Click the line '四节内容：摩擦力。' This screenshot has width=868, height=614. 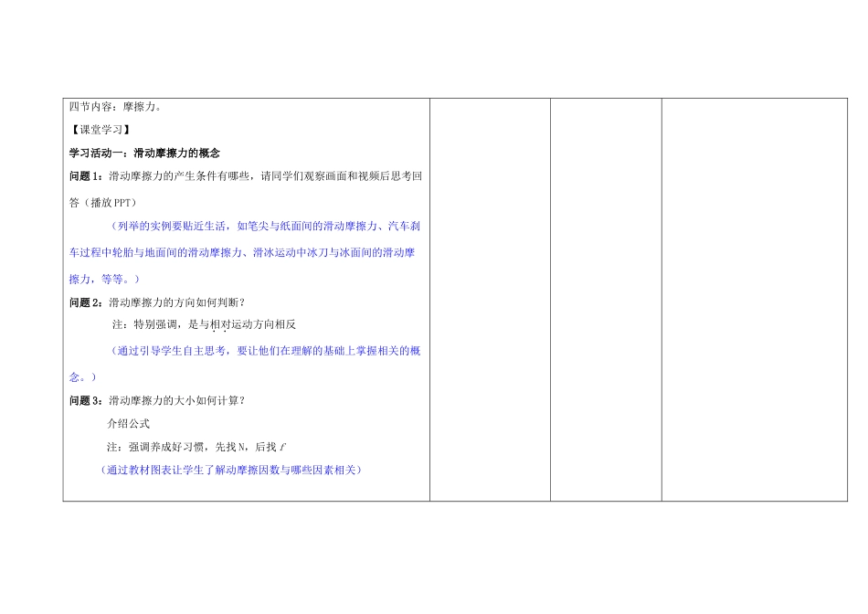[x=115, y=107]
